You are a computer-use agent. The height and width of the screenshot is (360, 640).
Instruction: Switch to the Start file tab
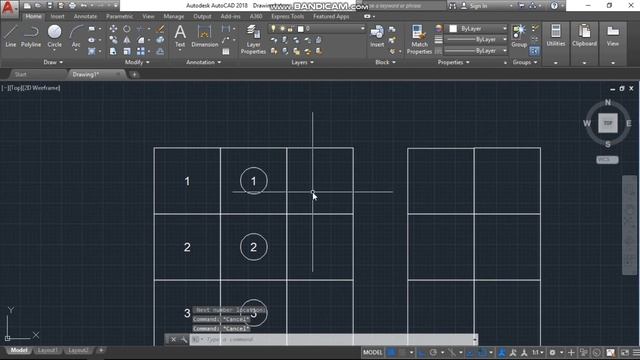pos(20,74)
